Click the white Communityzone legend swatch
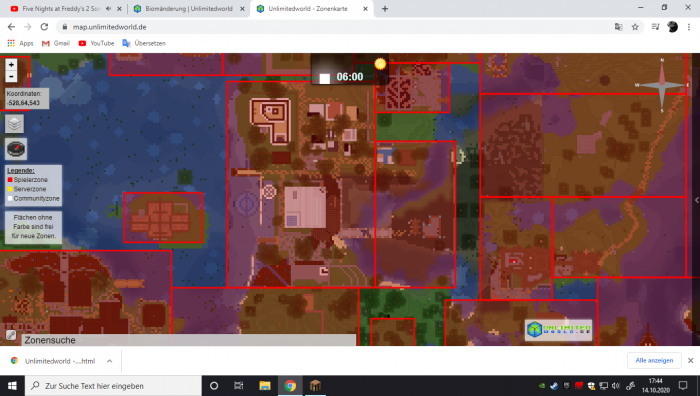This screenshot has height=396, width=700. tap(10, 199)
